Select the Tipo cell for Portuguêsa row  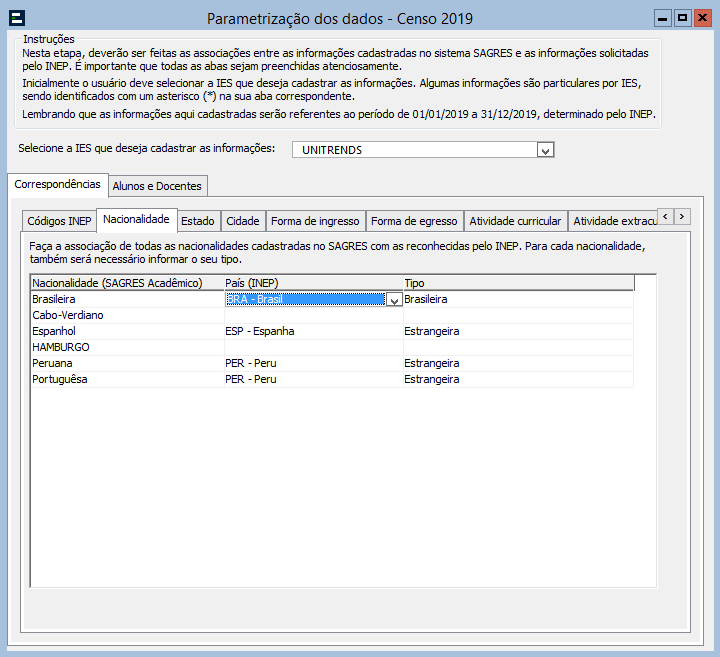517,379
